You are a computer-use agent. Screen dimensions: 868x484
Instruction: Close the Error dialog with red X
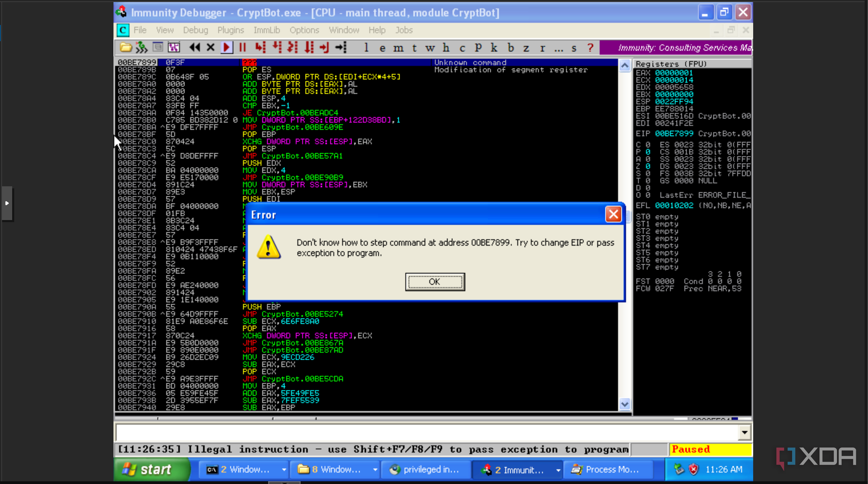point(613,214)
